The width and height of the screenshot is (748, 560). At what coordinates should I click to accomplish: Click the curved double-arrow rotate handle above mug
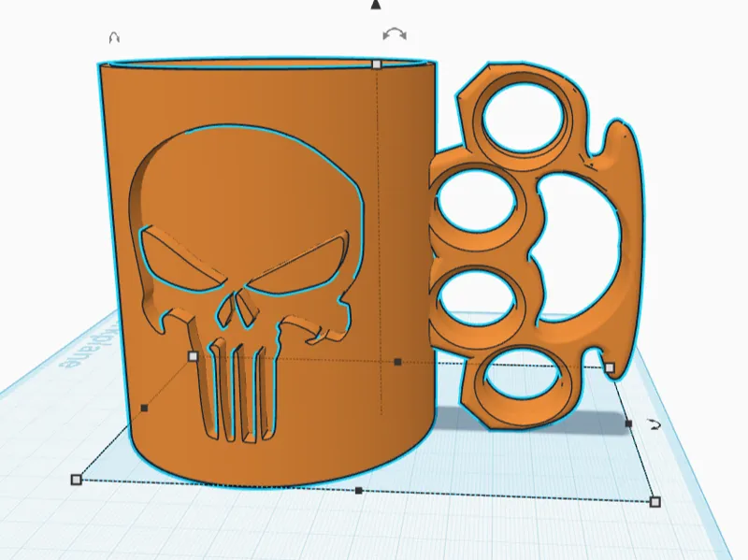click(x=395, y=35)
